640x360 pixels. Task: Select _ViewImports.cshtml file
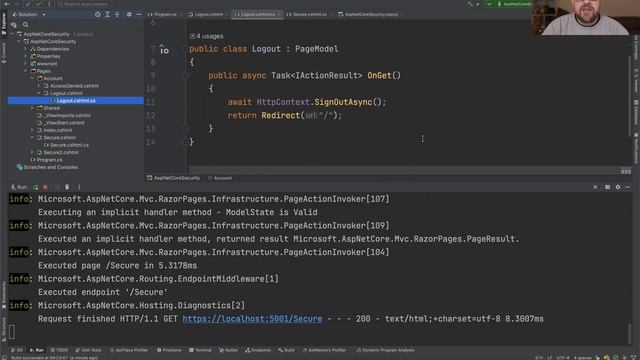click(x=67, y=116)
